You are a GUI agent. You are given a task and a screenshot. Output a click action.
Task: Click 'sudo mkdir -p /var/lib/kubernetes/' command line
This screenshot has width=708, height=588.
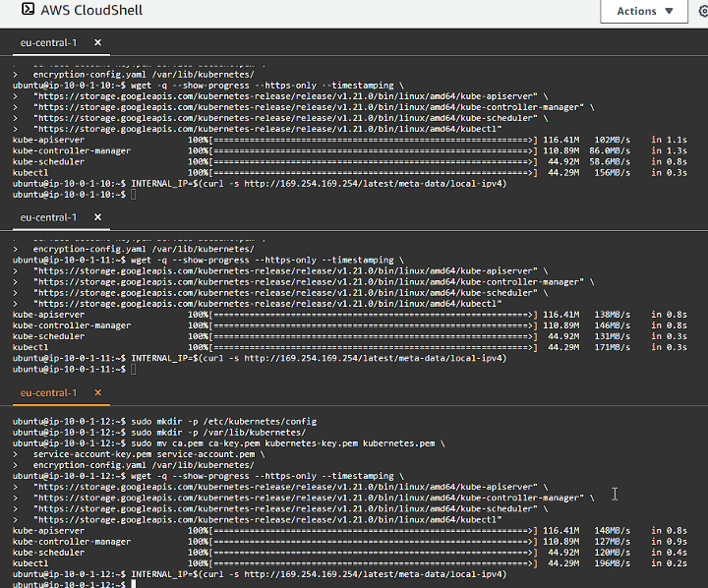[x=218, y=433]
